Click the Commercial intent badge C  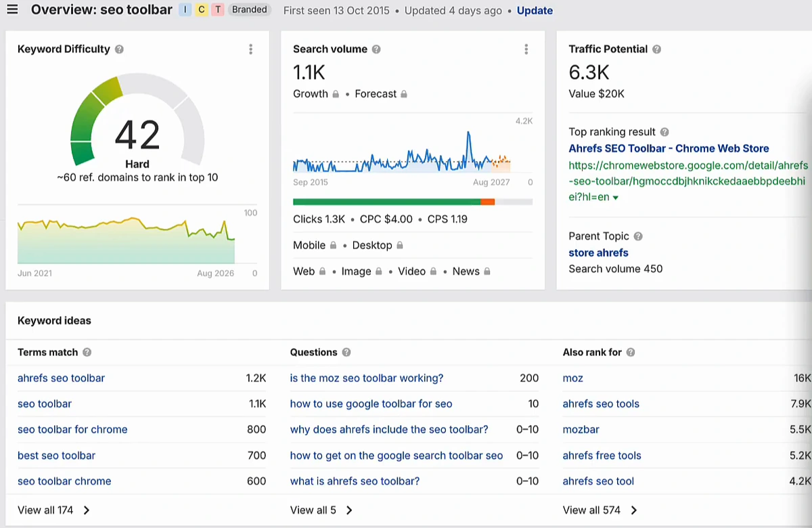pyautogui.click(x=201, y=10)
